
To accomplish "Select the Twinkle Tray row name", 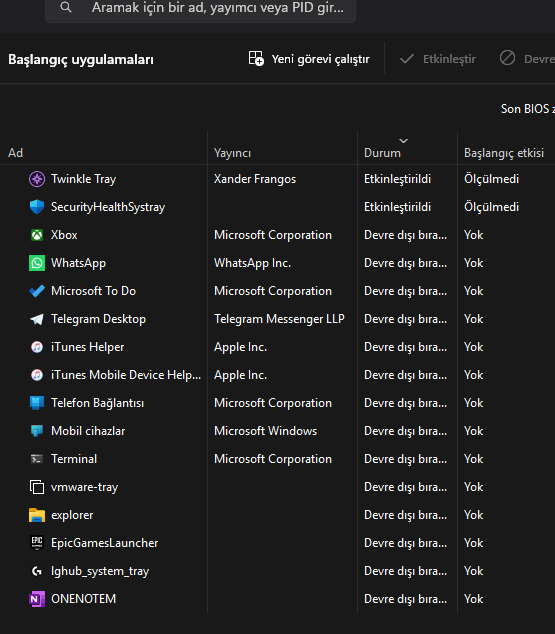I will click(x=83, y=179).
